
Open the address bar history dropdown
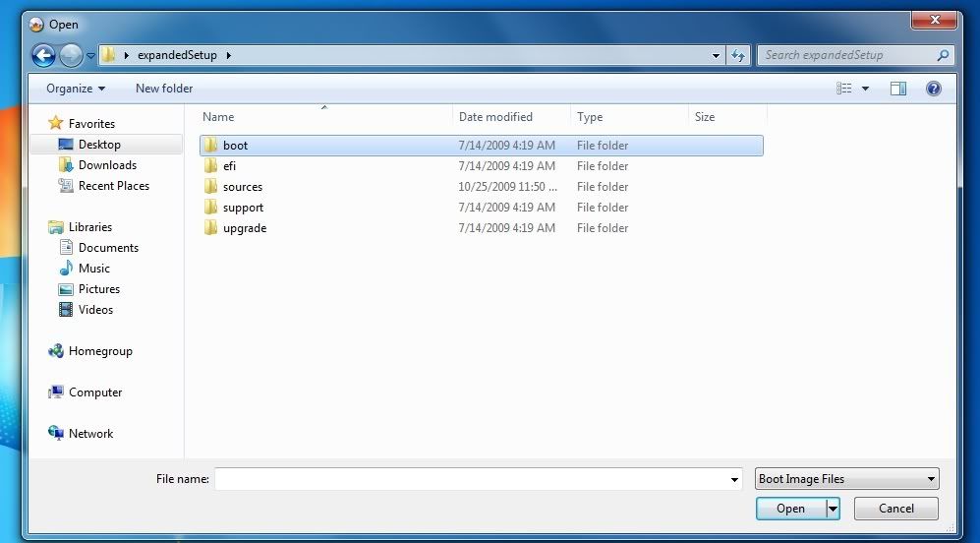click(x=717, y=56)
